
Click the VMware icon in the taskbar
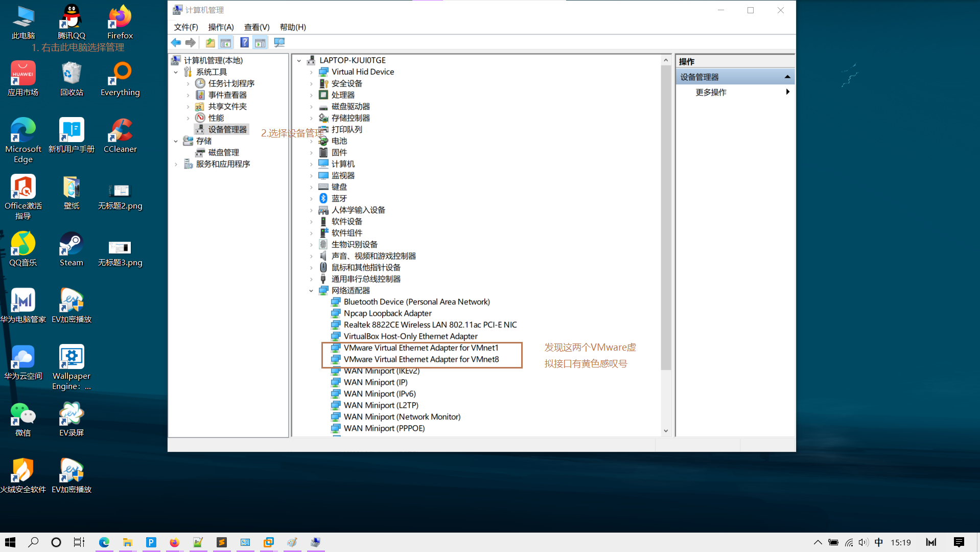pos(268,542)
